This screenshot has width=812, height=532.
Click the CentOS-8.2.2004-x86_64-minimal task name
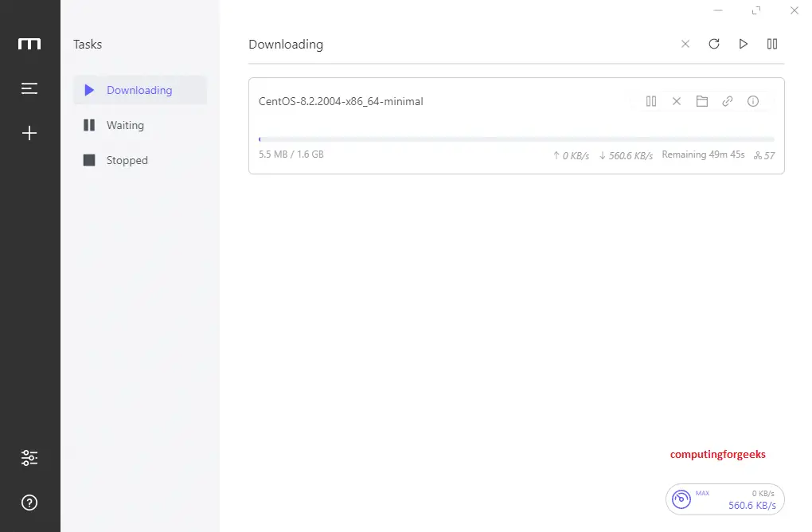click(x=341, y=101)
